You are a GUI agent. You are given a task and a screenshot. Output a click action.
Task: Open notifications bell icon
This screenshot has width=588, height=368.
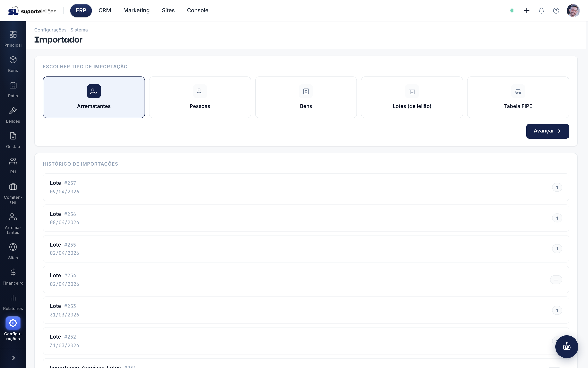tap(541, 10)
